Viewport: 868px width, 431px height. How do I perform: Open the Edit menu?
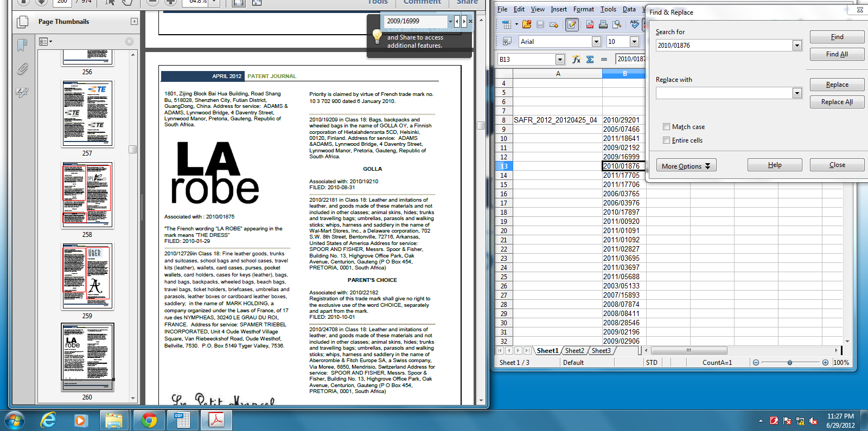519,9
